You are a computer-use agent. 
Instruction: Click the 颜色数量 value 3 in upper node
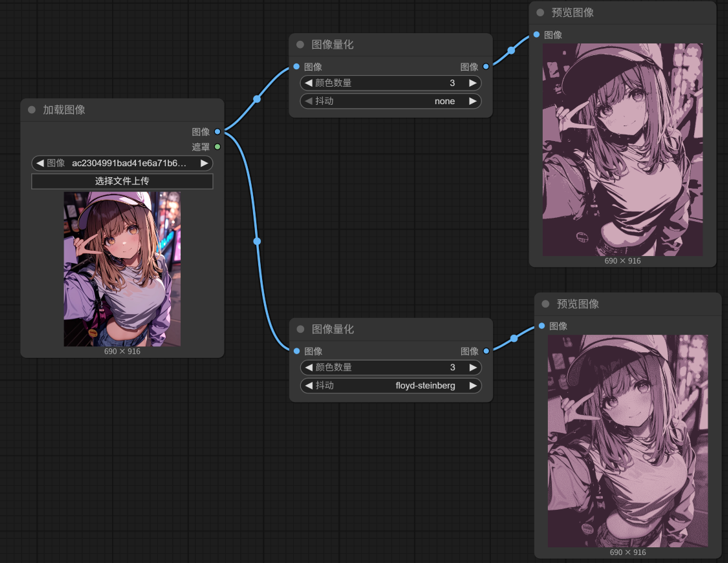(452, 83)
